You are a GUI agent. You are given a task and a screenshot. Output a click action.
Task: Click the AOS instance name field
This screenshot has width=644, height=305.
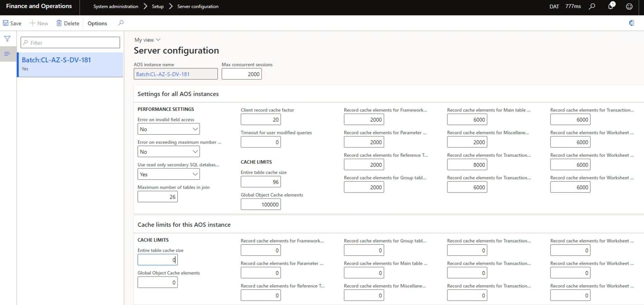(x=176, y=74)
